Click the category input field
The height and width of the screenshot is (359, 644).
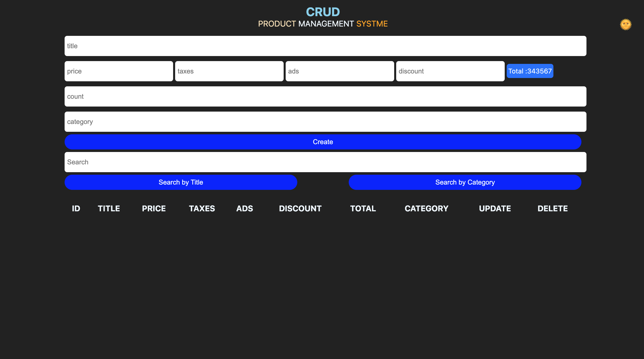(325, 122)
